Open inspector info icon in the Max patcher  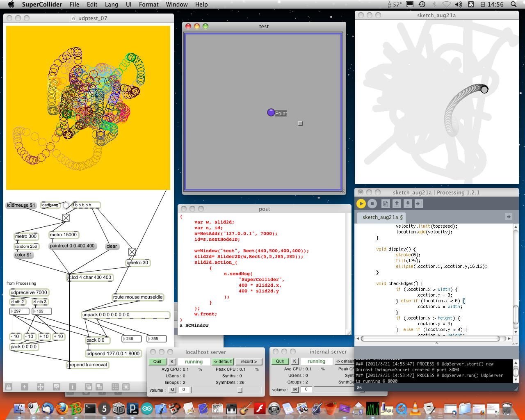(x=73, y=387)
